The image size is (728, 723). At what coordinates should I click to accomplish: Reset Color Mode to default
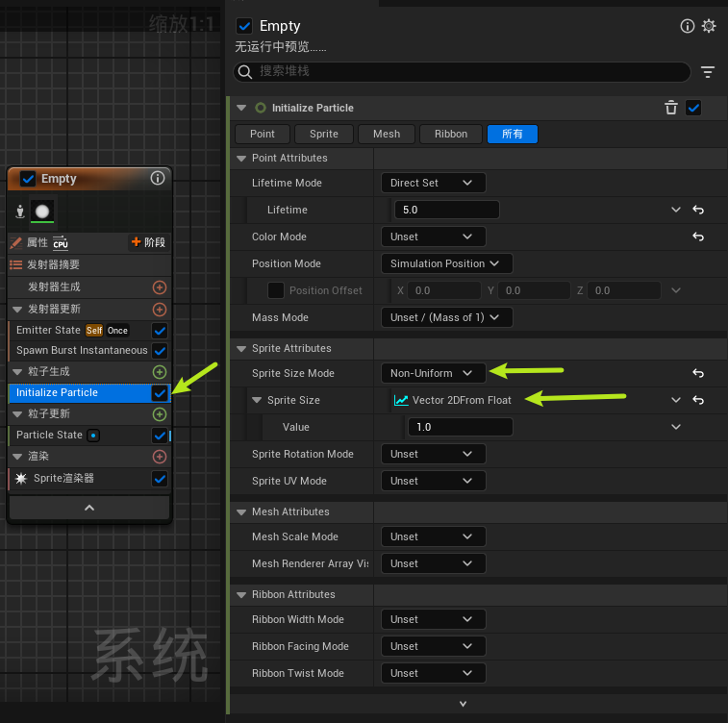(698, 237)
